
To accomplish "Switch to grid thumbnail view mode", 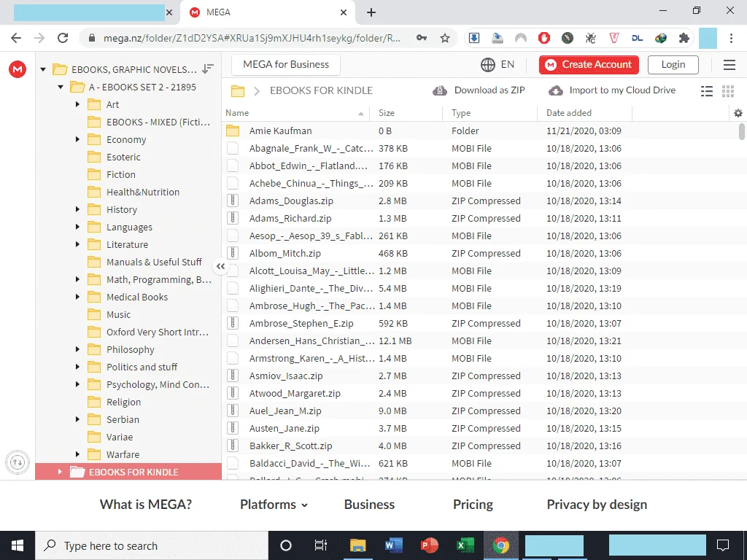I will click(728, 91).
